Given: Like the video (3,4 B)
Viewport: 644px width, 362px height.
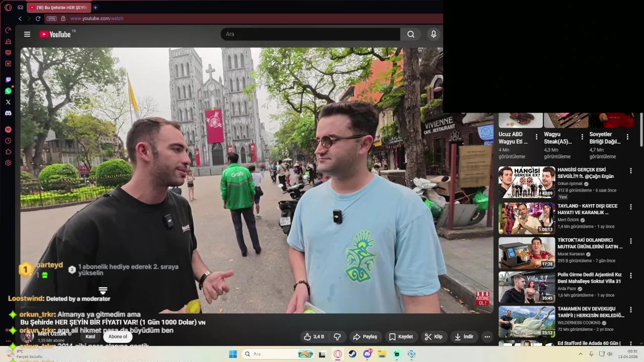Looking at the screenshot, I should (314, 337).
